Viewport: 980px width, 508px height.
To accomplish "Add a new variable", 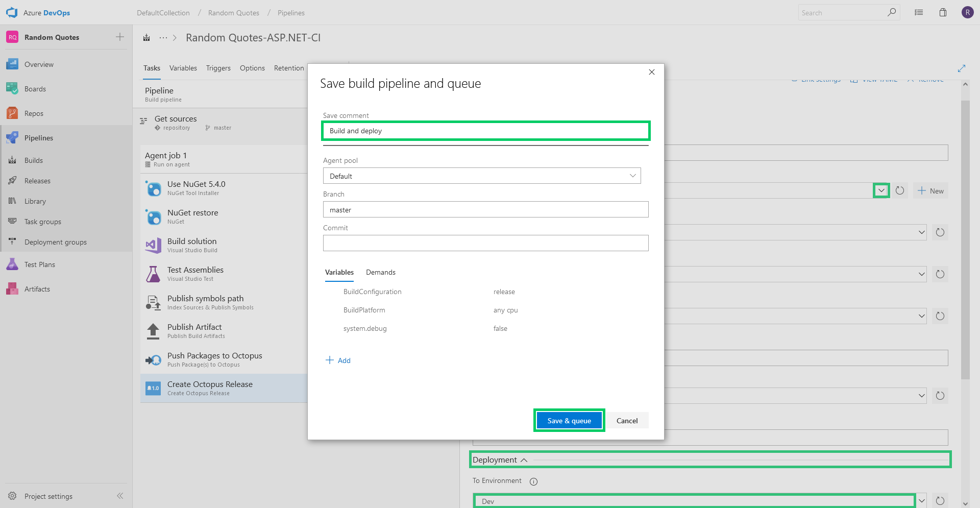I will (338, 360).
